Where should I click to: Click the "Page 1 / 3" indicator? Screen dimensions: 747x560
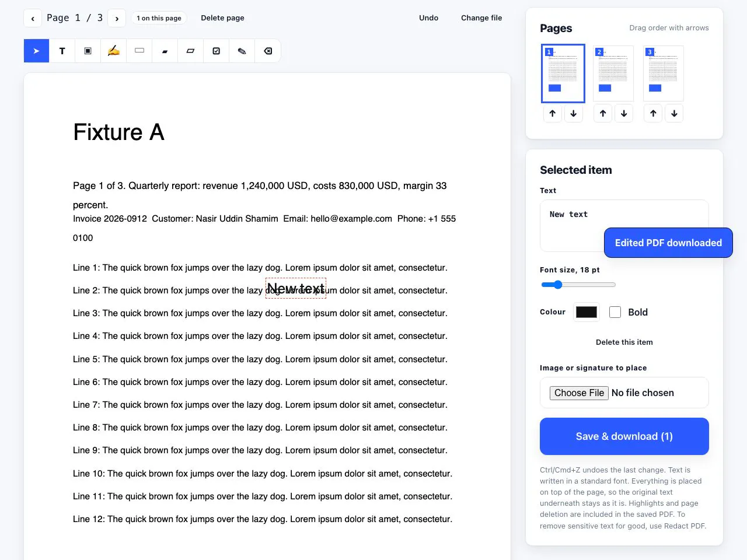(75, 18)
